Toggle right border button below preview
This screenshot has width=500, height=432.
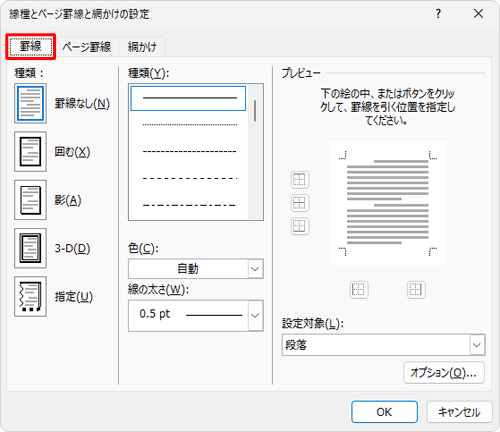[416, 290]
